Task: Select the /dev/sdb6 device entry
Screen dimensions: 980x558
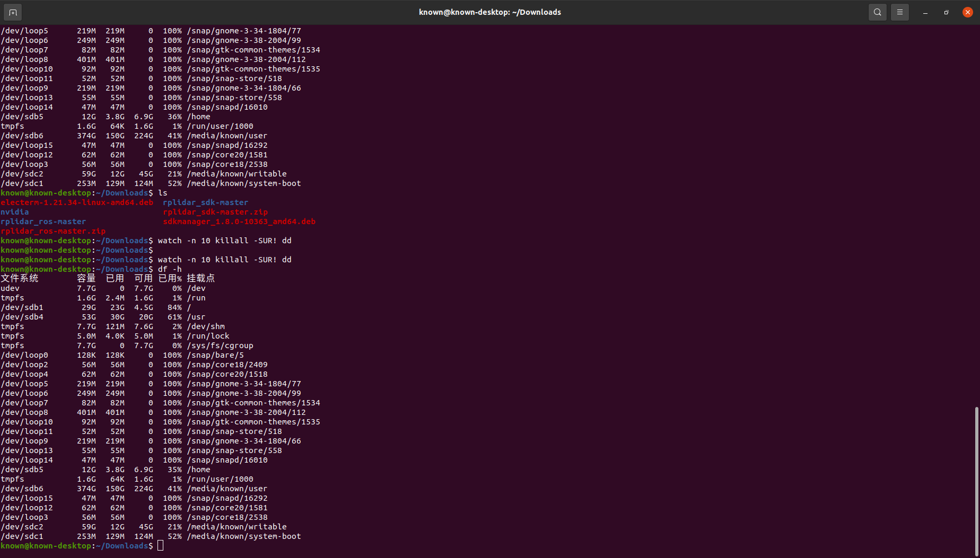Action: point(23,488)
